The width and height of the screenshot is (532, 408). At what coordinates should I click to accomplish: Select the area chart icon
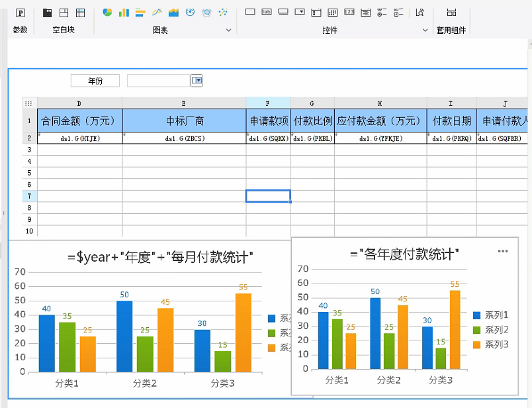[x=173, y=12]
